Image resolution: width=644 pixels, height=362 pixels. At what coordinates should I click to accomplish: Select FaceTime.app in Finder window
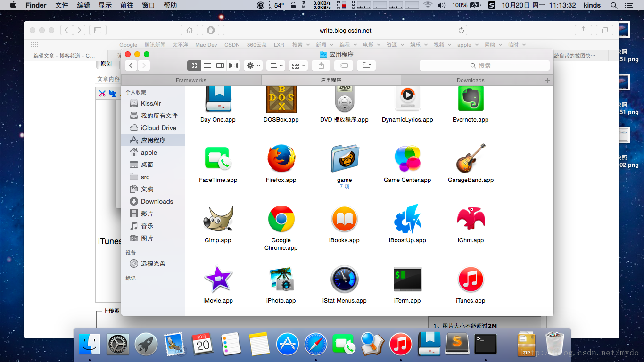click(218, 158)
